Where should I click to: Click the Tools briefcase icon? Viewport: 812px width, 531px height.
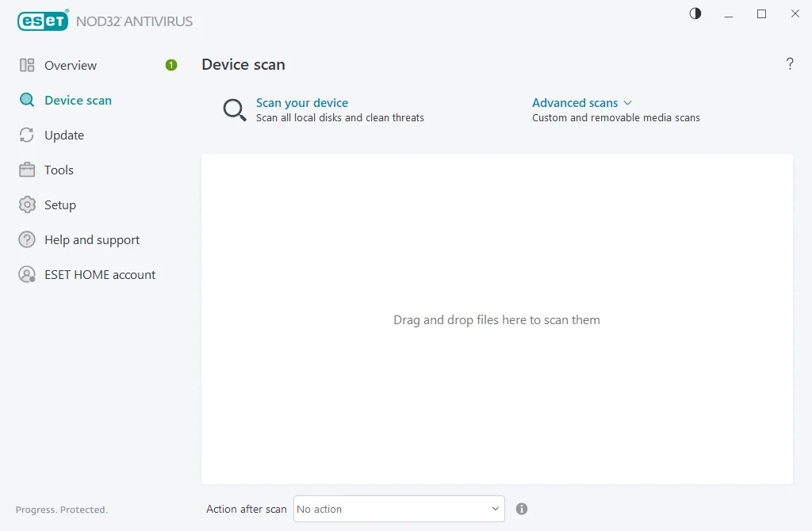pyautogui.click(x=27, y=170)
